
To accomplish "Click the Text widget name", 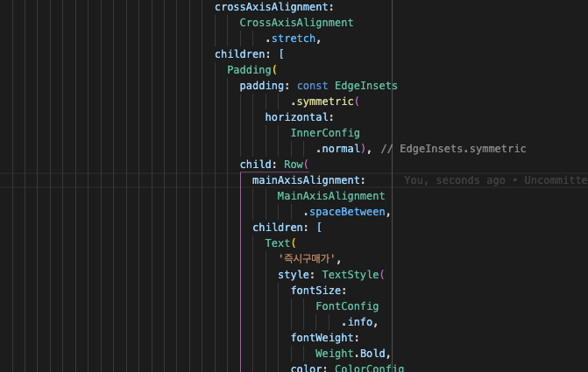I will tap(277, 242).
